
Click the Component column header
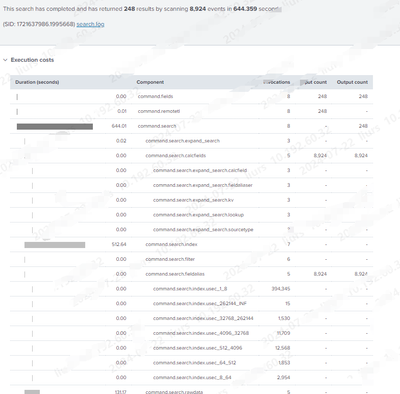(150, 82)
